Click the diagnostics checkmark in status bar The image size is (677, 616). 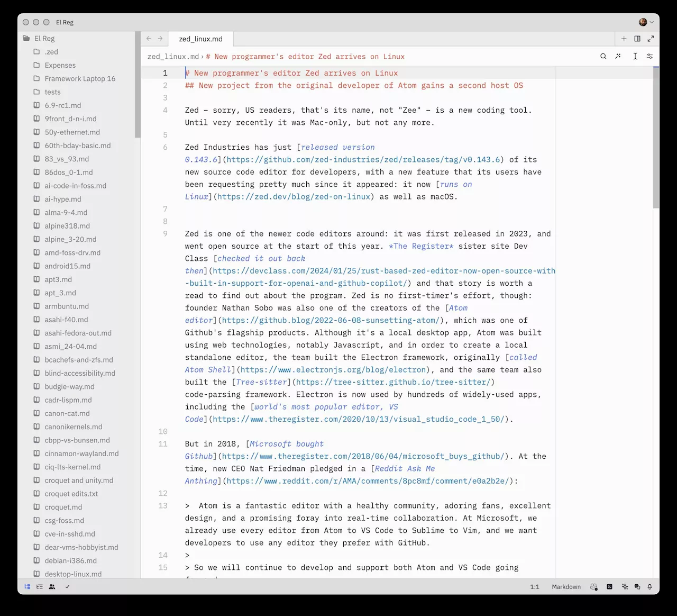[x=67, y=586]
